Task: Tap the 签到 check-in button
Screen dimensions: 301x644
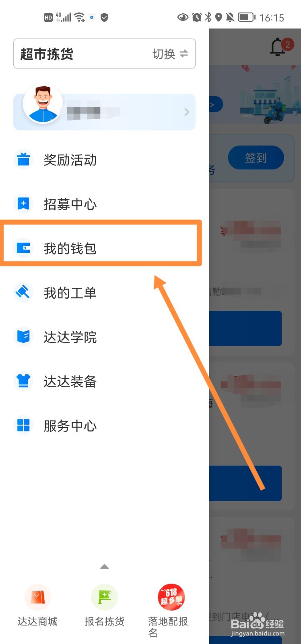Action: point(256,158)
